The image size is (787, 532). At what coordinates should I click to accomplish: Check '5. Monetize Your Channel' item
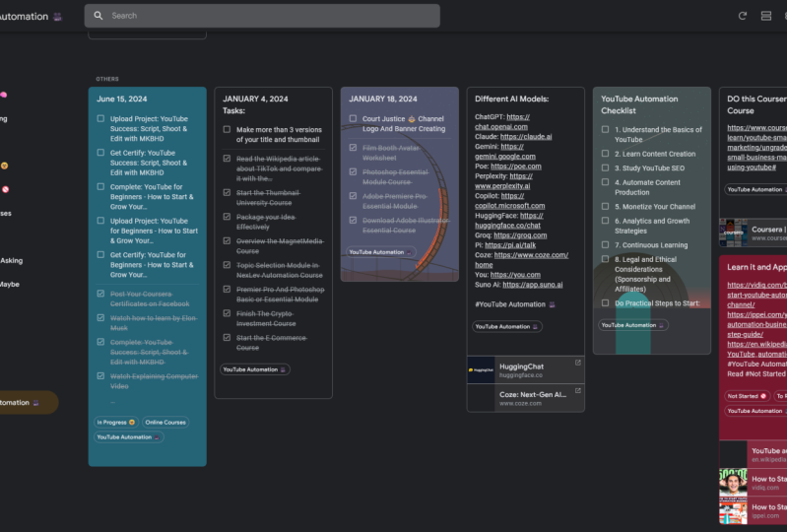pos(606,207)
